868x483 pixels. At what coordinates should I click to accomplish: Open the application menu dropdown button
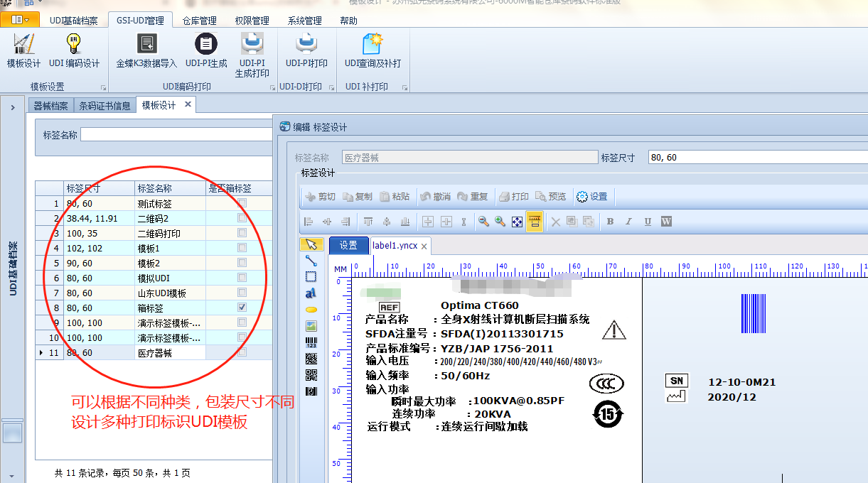tap(19, 20)
